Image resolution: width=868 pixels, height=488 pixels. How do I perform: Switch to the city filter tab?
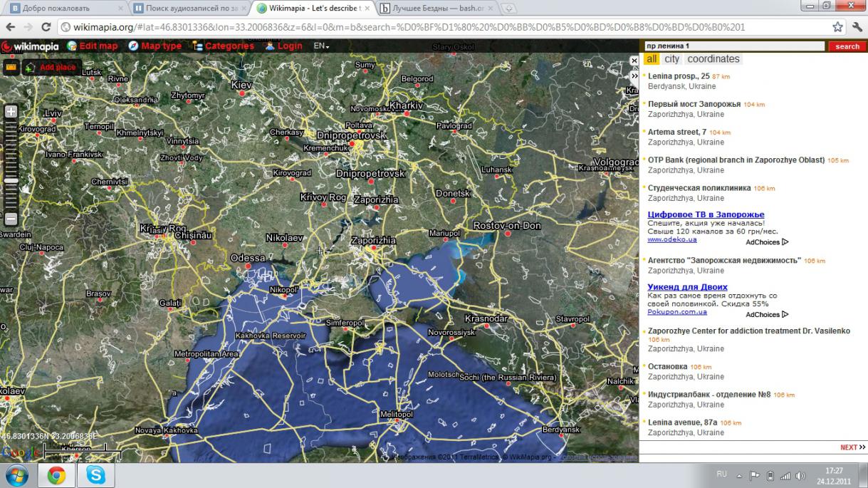pyautogui.click(x=671, y=59)
